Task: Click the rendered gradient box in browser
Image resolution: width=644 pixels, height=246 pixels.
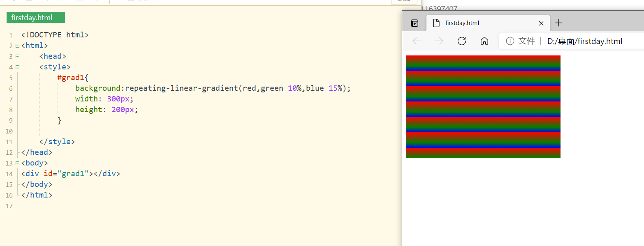Action: click(x=483, y=107)
